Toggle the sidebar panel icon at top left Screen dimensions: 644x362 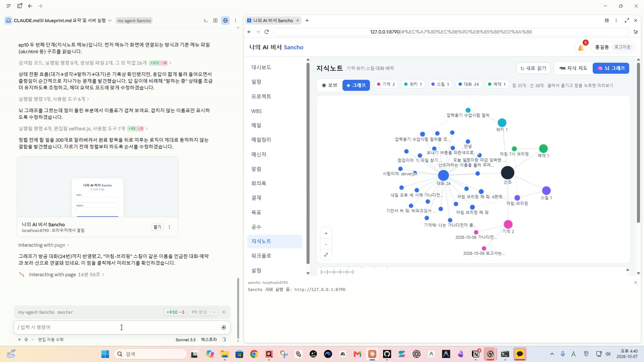coord(19,6)
